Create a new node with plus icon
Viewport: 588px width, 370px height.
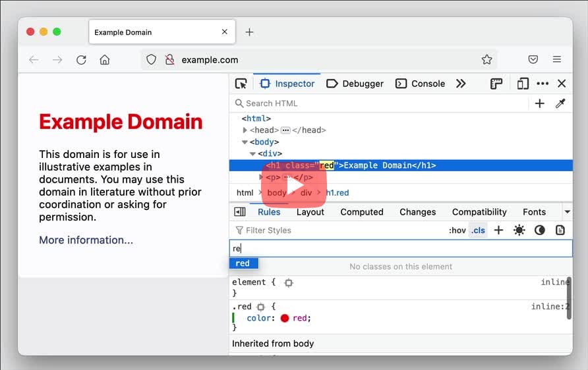tap(540, 103)
